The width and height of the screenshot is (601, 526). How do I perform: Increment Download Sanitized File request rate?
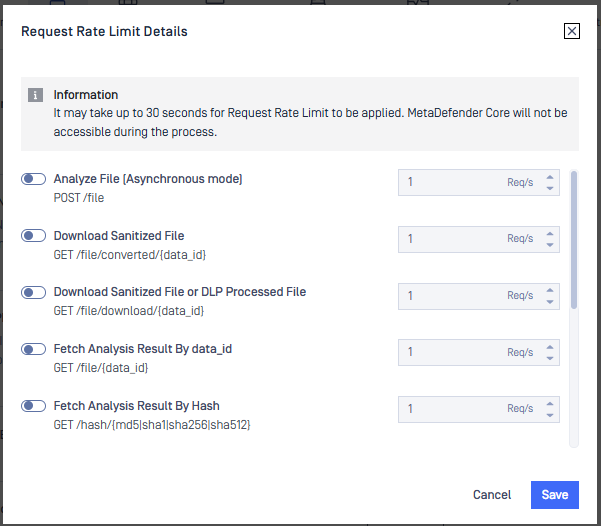coord(549,233)
